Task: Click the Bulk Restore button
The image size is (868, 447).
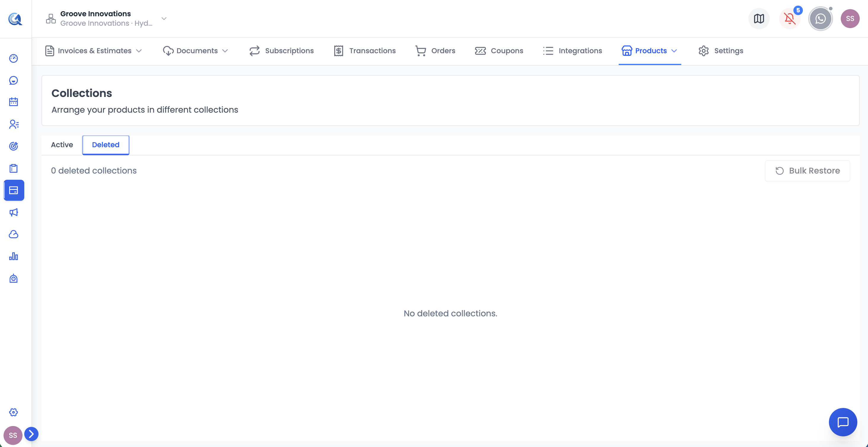Action: (807, 171)
